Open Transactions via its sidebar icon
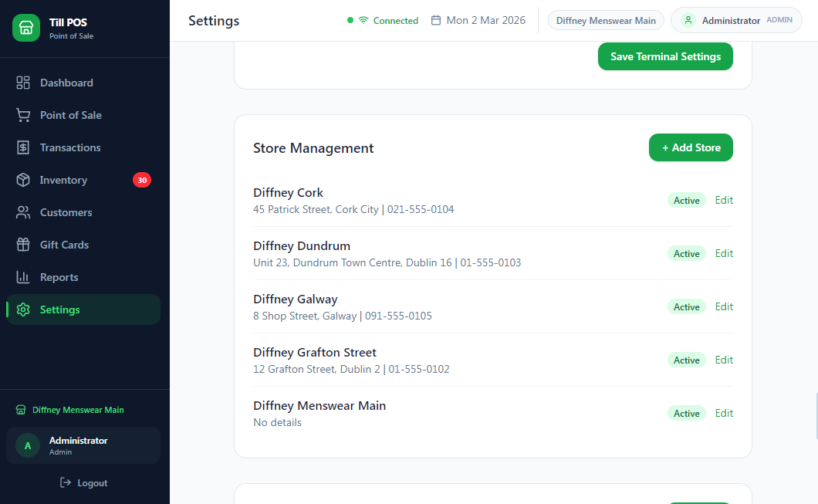 click(x=22, y=147)
